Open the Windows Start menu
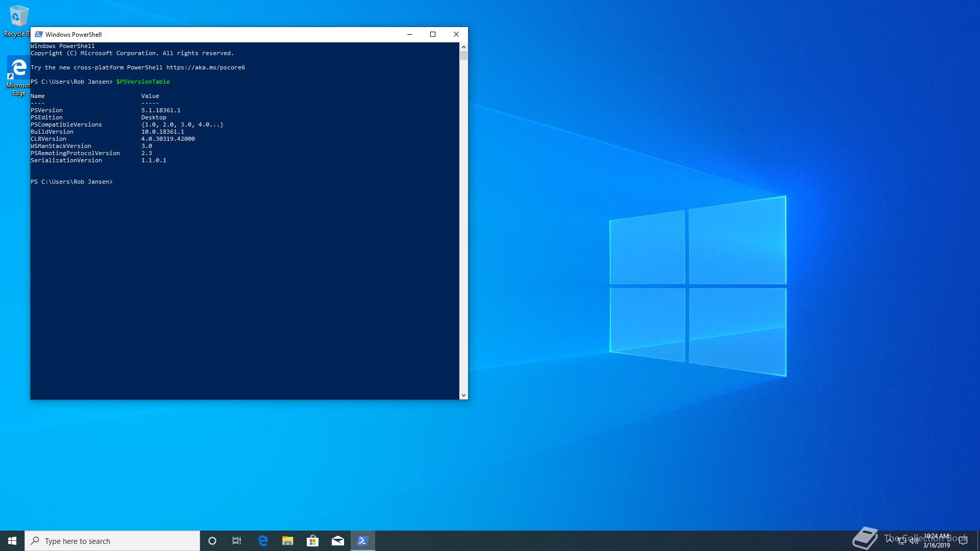The width and height of the screenshot is (980, 551). pyautogui.click(x=12, y=541)
